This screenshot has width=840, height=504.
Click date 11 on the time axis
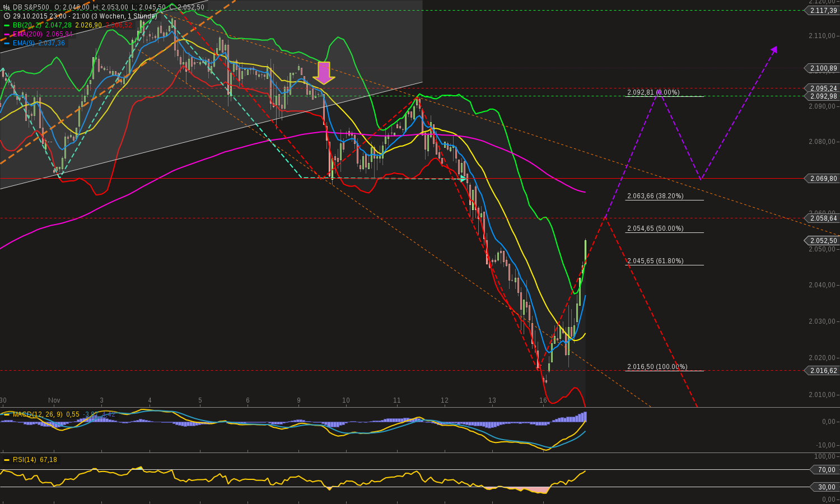point(396,400)
